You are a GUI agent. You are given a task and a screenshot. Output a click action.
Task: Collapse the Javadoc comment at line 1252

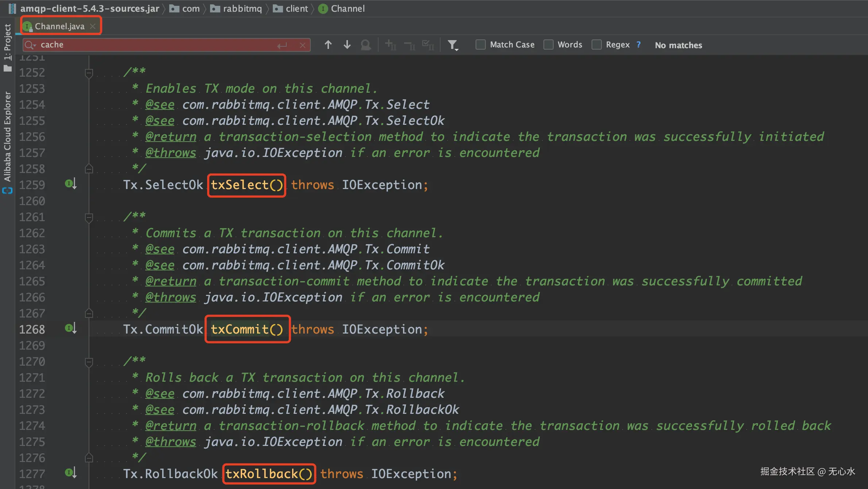click(89, 73)
